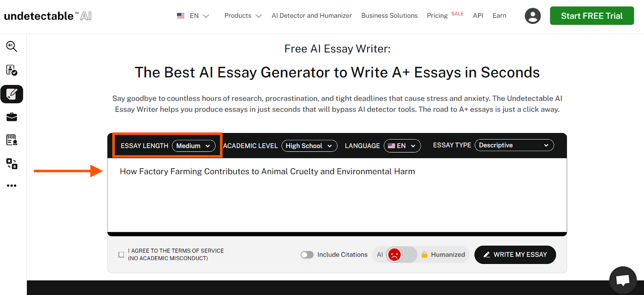The image size is (644, 295).
Task: Open the document check sidebar icon
Action: 12,70
